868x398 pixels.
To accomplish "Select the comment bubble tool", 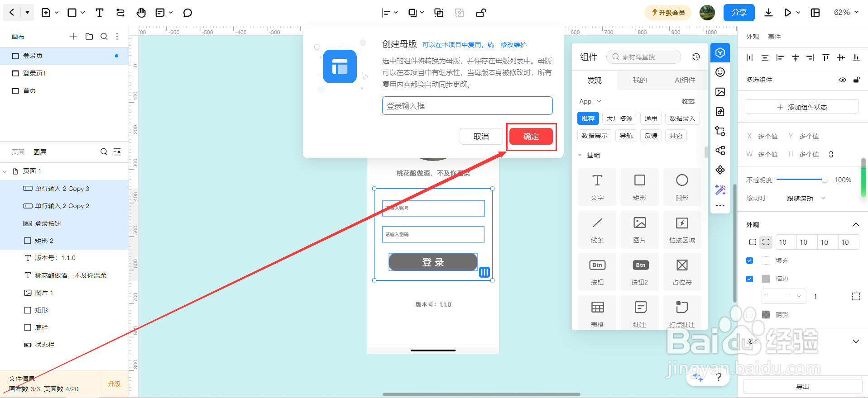I will pyautogui.click(x=187, y=13).
